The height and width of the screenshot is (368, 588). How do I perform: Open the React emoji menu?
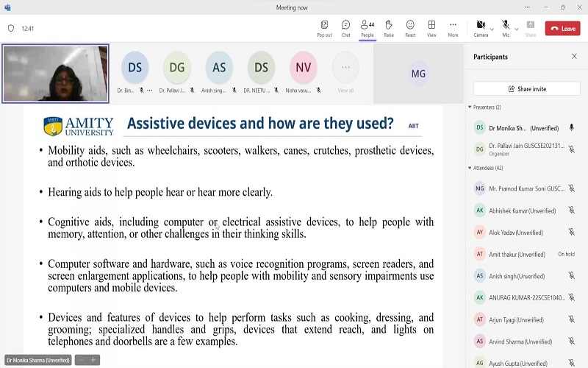pyautogui.click(x=410, y=28)
